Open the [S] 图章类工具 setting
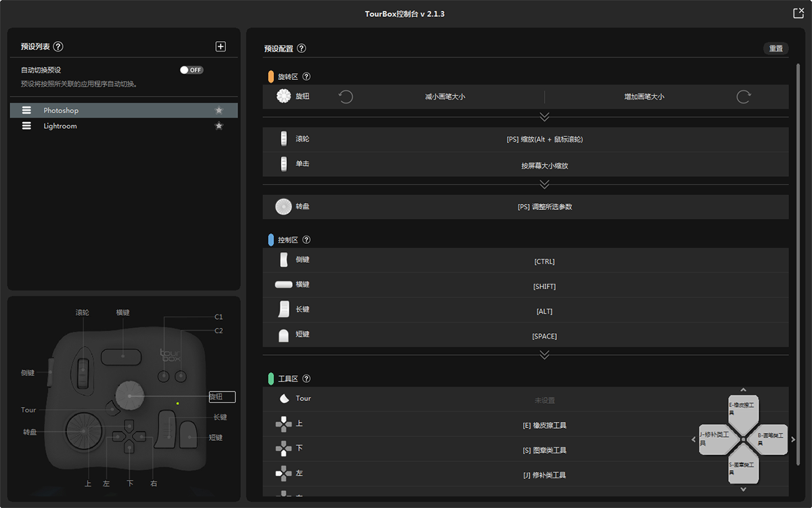Image resolution: width=812 pixels, height=508 pixels. coord(545,450)
